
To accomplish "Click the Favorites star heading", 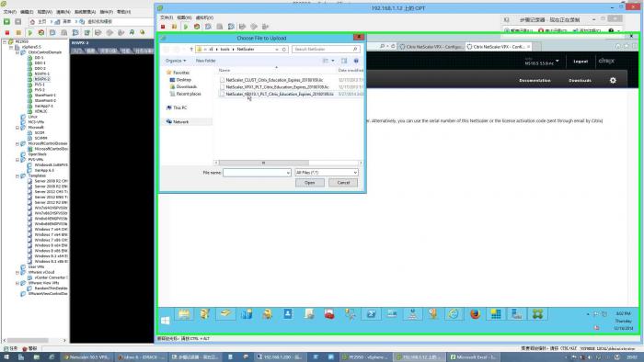I will (178, 73).
